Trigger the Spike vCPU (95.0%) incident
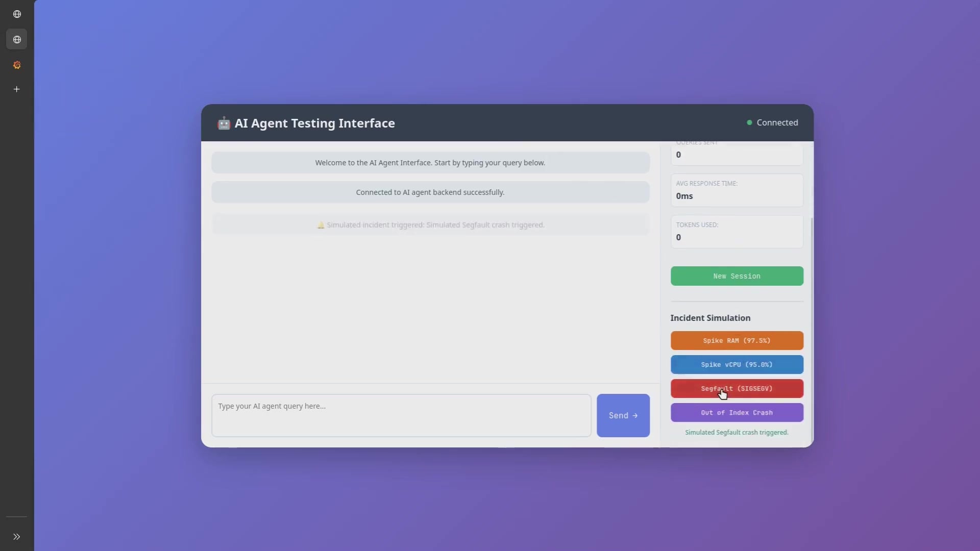The image size is (980, 551). [x=737, y=365]
